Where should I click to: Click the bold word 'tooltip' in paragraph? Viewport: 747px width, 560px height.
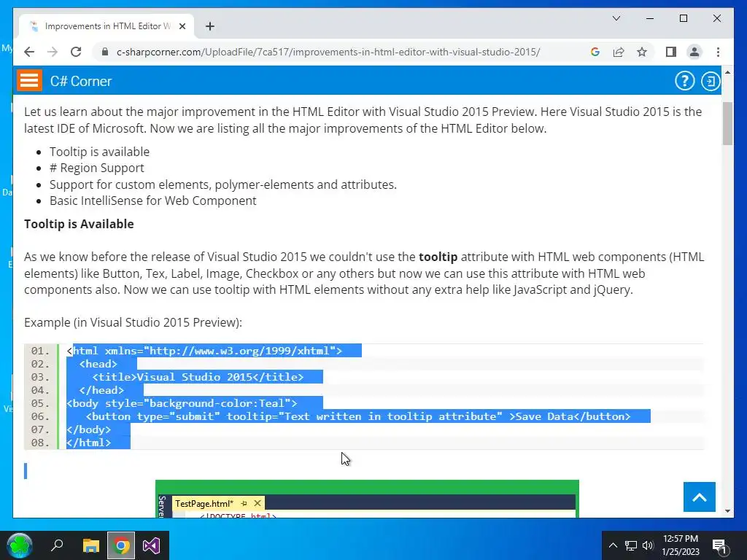[438, 257]
